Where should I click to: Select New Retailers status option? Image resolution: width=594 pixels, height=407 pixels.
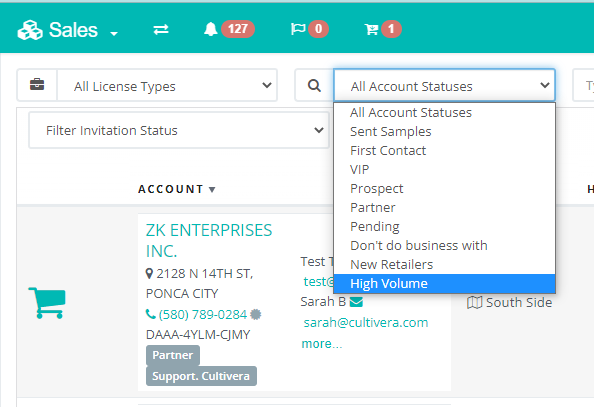(444, 264)
